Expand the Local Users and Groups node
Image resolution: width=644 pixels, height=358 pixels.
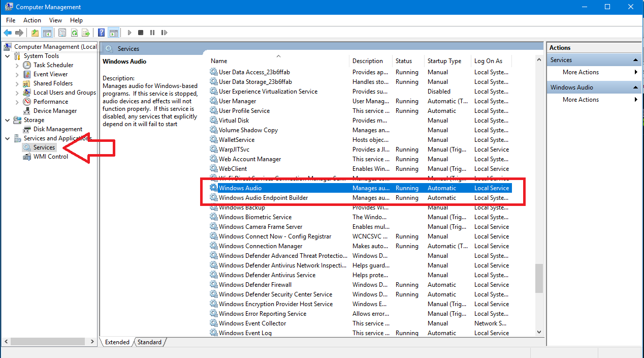tap(17, 93)
